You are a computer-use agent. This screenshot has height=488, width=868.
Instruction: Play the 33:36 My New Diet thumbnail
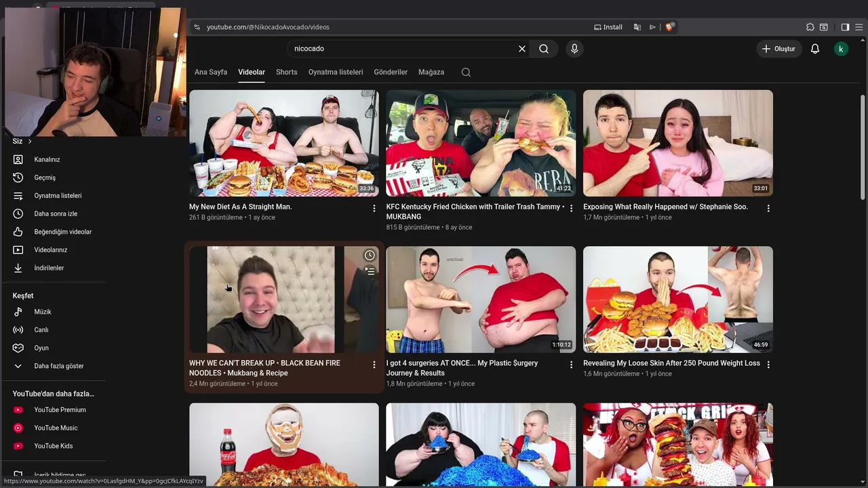[x=284, y=143]
